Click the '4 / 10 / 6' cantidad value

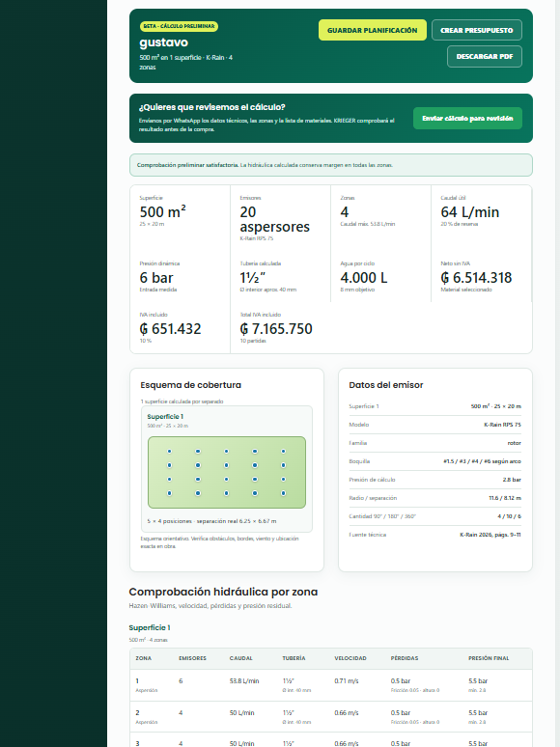click(510, 516)
